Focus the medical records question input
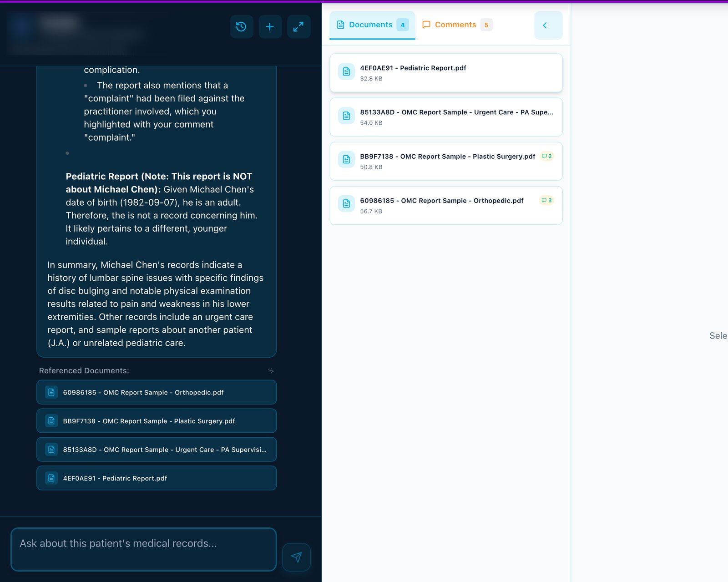Viewport: 728px width, 582px height. tap(144, 549)
